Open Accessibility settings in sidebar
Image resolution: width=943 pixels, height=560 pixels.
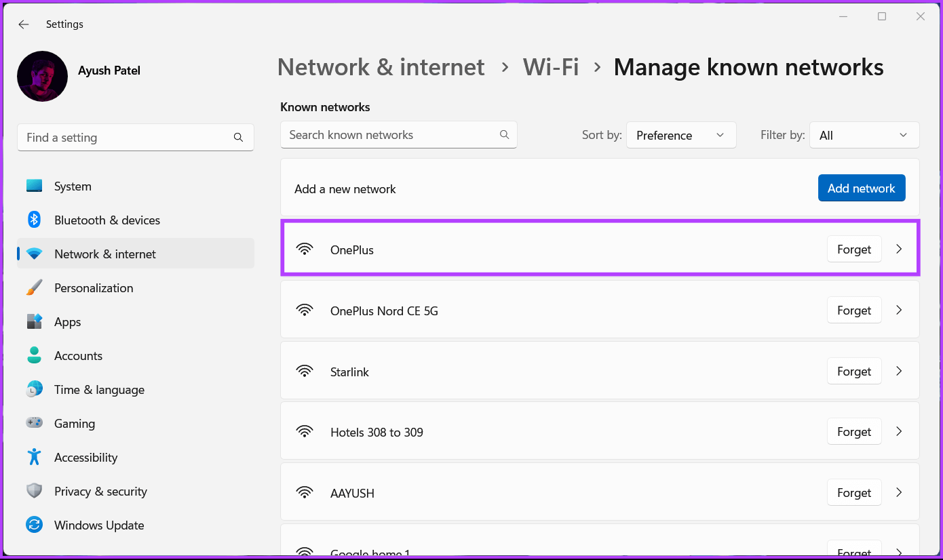(136, 457)
